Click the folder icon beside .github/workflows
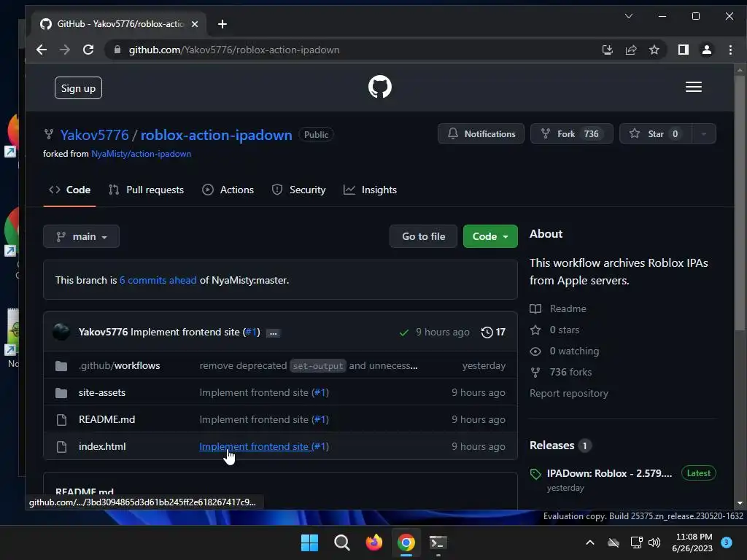Viewport: 747px width, 560px height. 61,366
